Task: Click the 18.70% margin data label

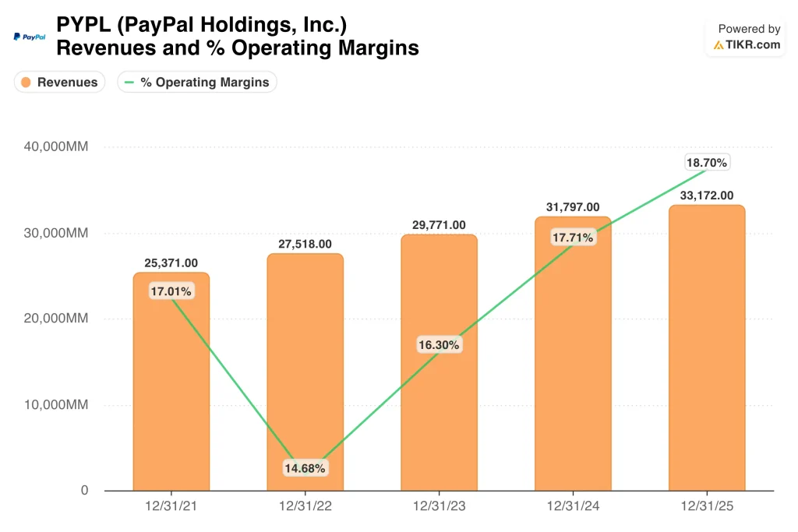Action: 707,163
